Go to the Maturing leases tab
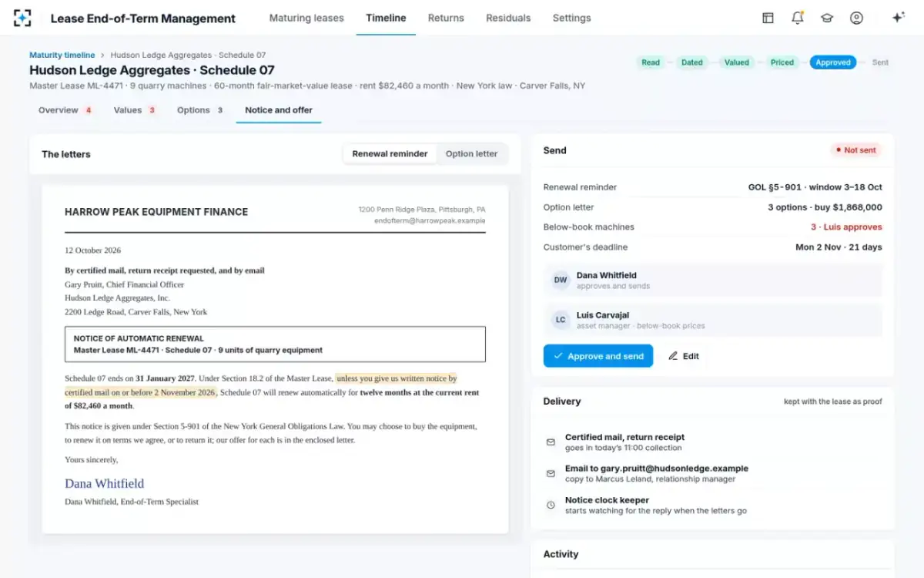This screenshot has width=924, height=578. pyautogui.click(x=306, y=18)
